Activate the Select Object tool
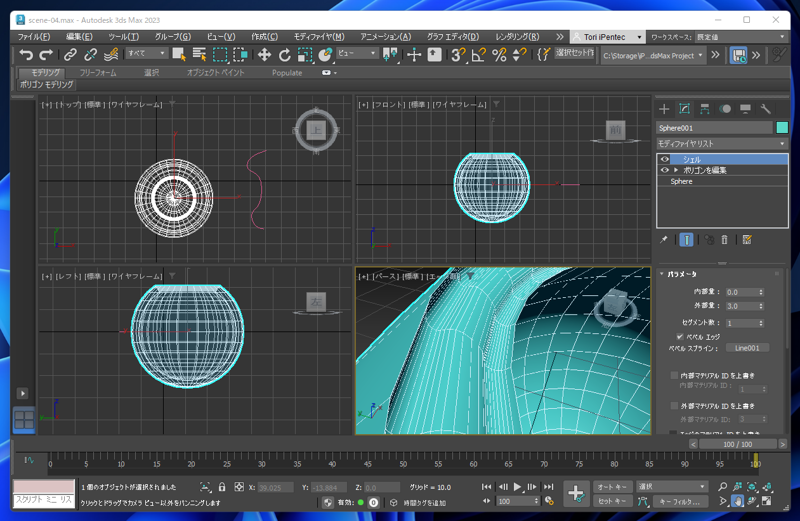 pyautogui.click(x=179, y=54)
